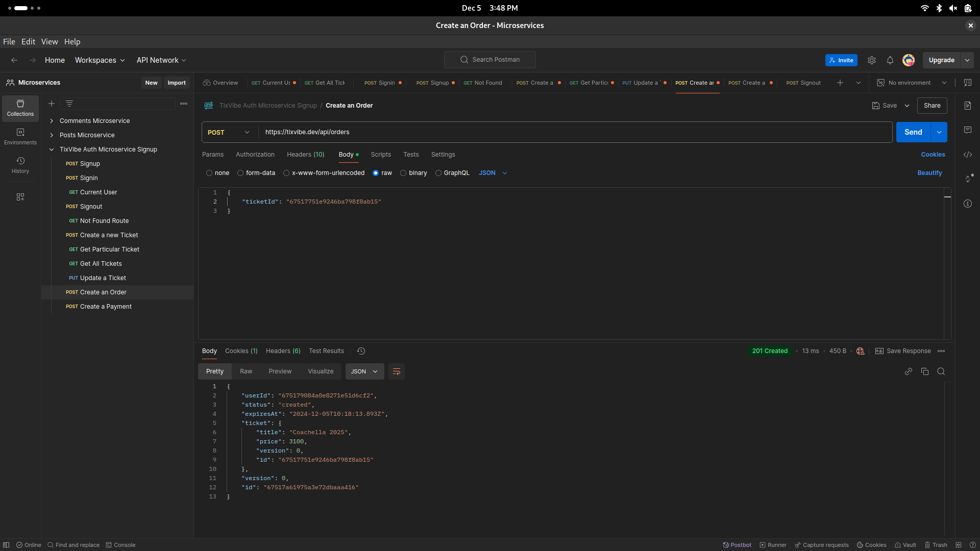Collapse the TixVibe Auth Microservice Signup collection
The height and width of the screenshot is (551, 980).
(x=52, y=149)
